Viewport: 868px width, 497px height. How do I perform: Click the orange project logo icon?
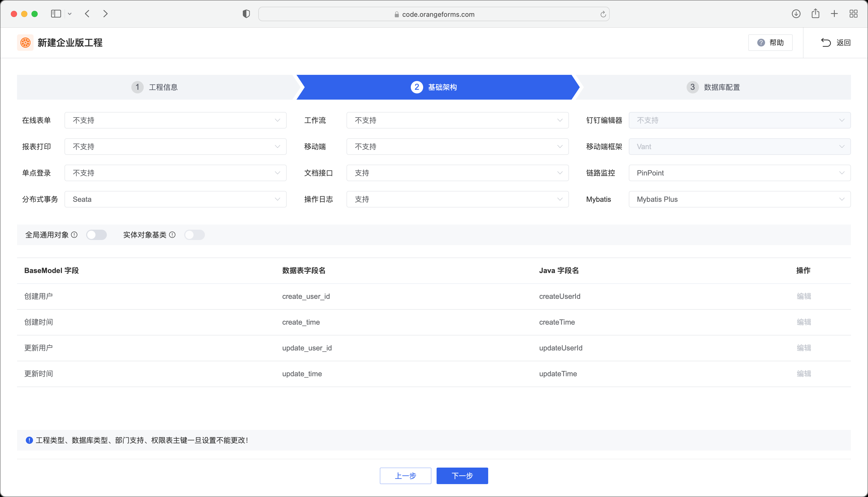pyautogui.click(x=25, y=42)
